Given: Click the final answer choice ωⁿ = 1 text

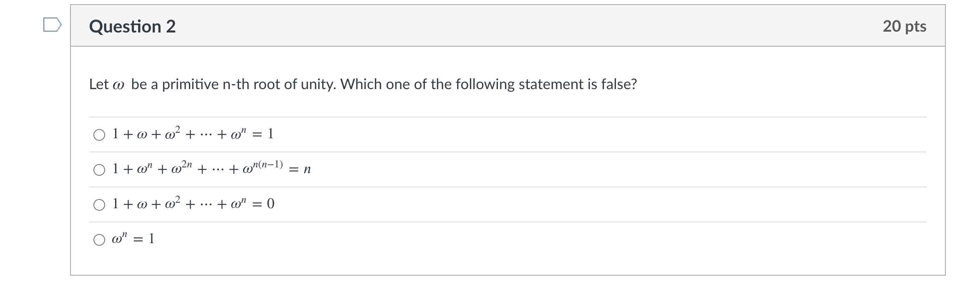Looking at the screenshot, I should [132, 238].
